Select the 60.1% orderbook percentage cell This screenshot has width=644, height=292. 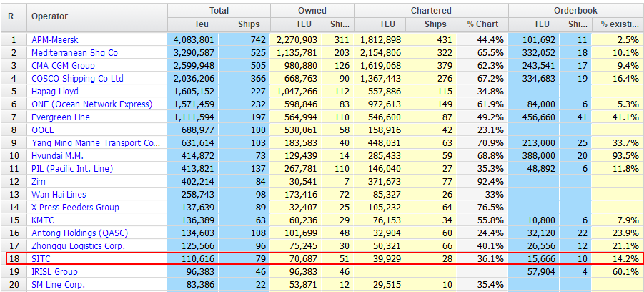point(618,271)
